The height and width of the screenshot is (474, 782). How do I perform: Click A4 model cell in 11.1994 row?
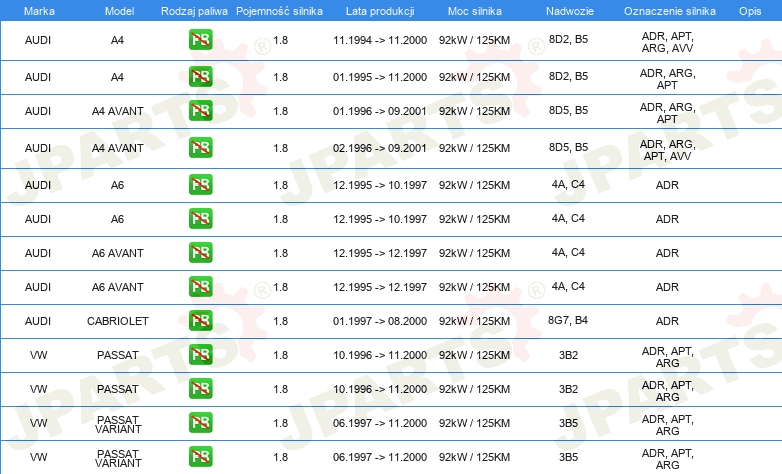[x=117, y=40]
